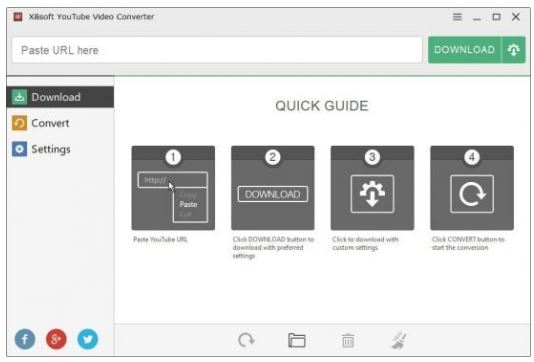534x362 pixels.
Task: Click the blue Settings gear icon
Action: coord(19,149)
